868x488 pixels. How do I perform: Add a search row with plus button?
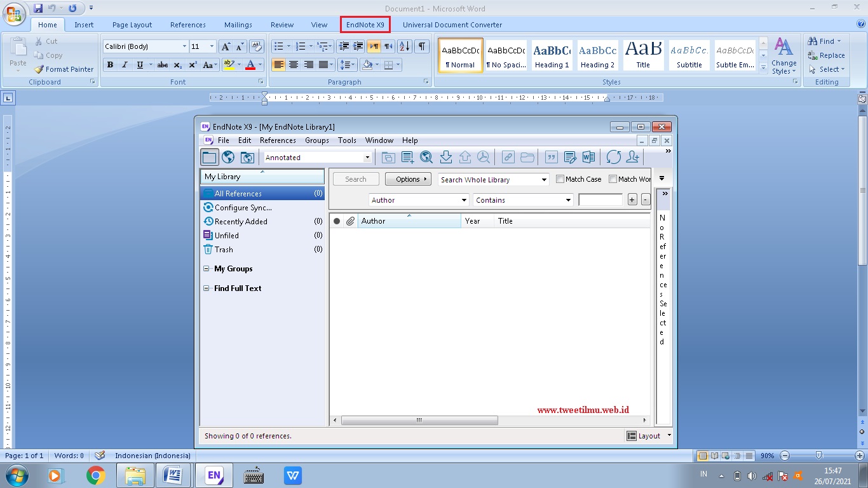[x=632, y=200]
